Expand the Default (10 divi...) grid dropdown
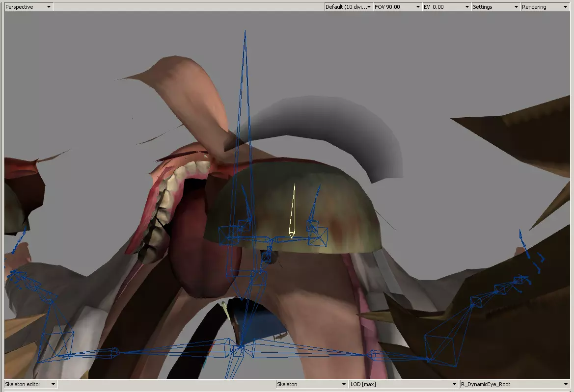This screenshot has height=392, width=574. tap(348, 7)
